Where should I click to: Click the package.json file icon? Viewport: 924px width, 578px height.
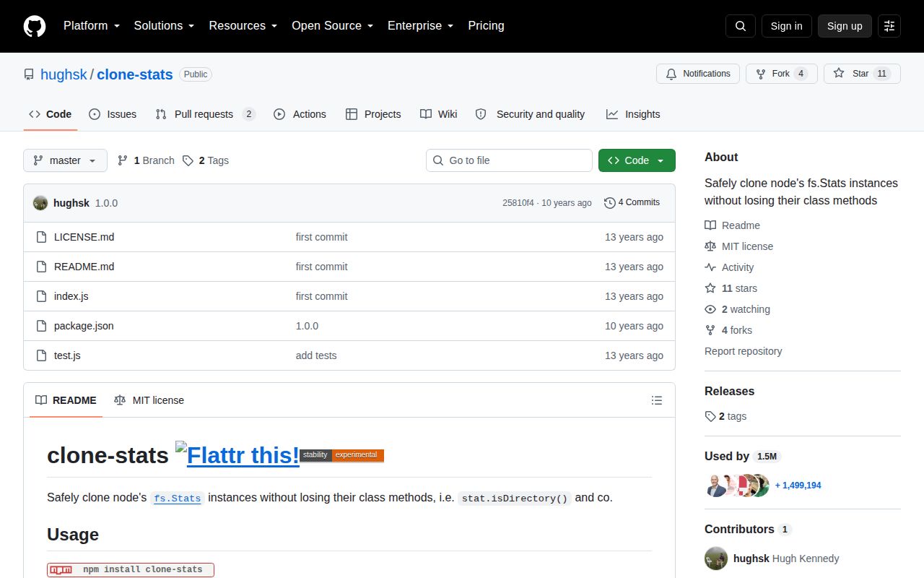click(x=41, y=326)
